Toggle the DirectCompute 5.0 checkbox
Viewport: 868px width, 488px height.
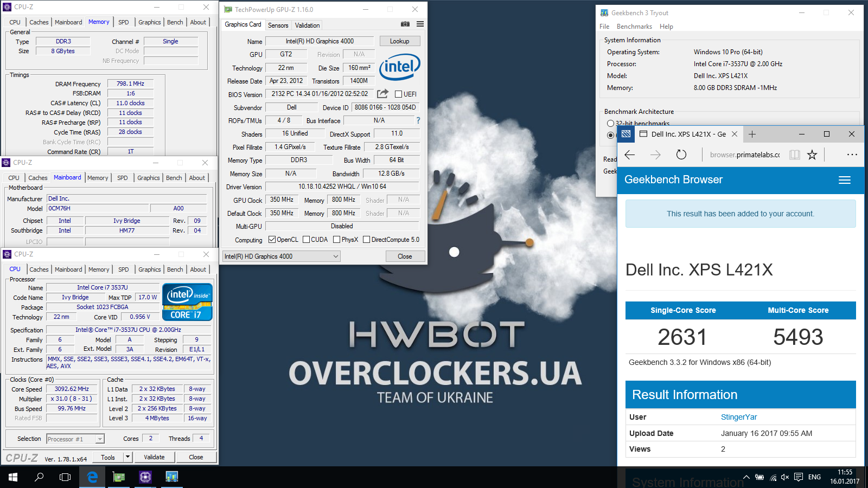click(x=367, y=239)
